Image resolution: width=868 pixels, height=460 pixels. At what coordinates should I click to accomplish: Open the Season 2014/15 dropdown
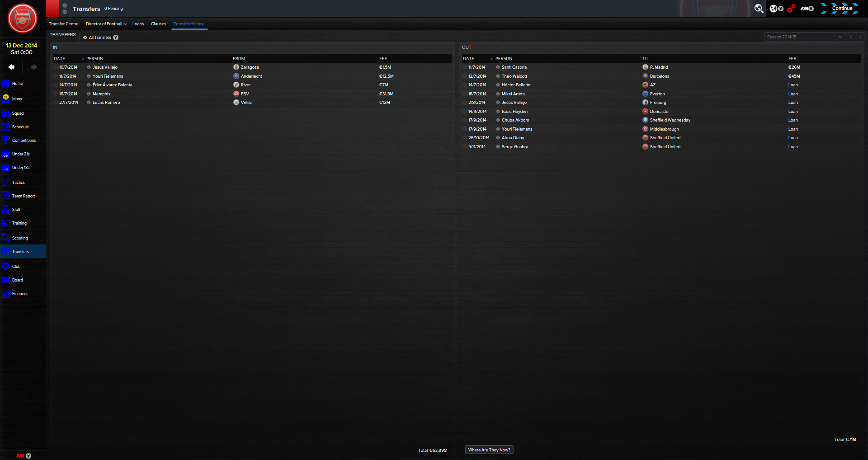point(805,37)
